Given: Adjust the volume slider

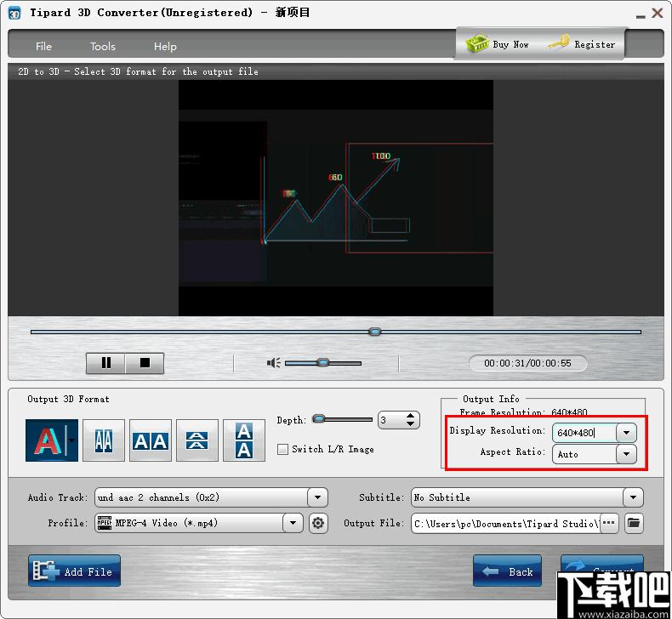Looking at the screenshot, I should point(323,363).
